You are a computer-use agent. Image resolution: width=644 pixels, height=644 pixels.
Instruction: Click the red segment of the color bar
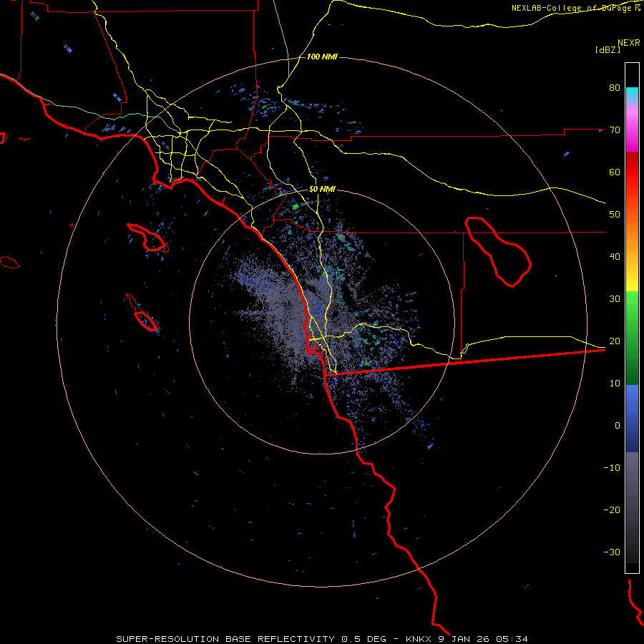coord(632,172)
